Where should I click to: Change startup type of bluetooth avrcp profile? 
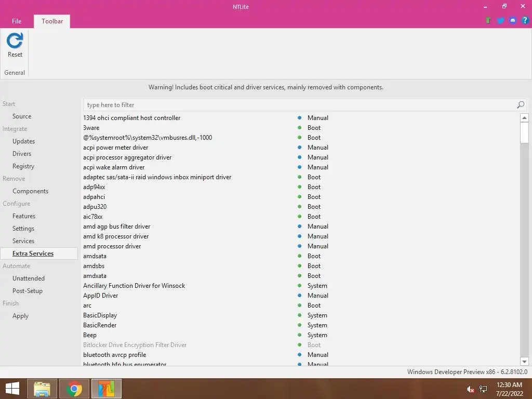pos(318,354)
